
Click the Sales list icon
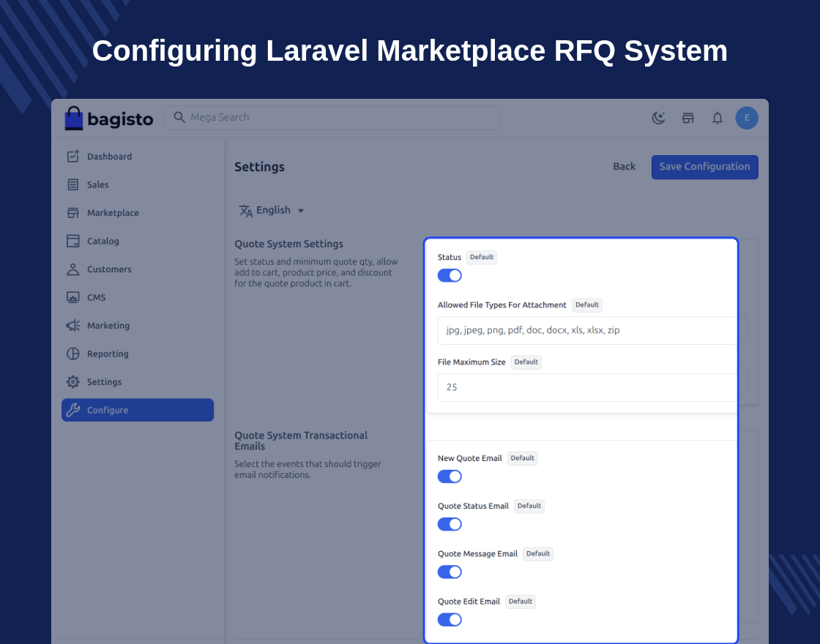72,184
